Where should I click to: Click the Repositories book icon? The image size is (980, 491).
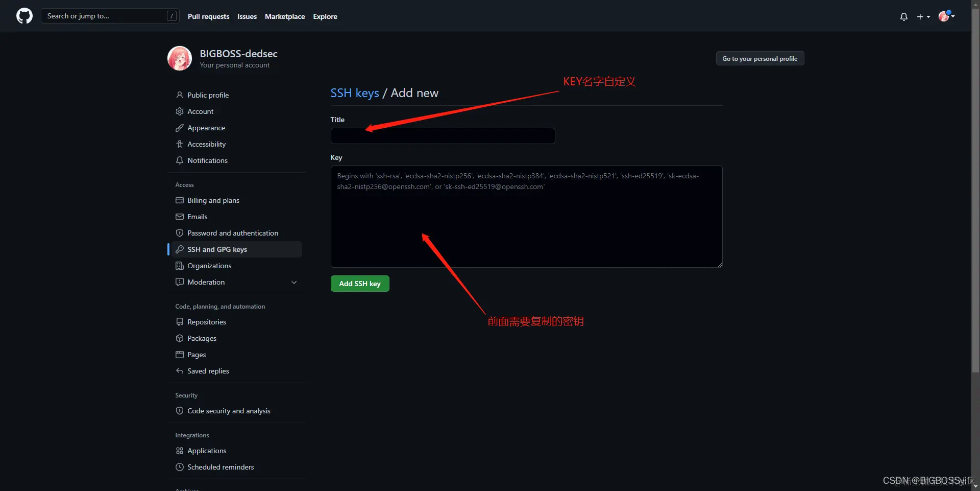[180, 322]
